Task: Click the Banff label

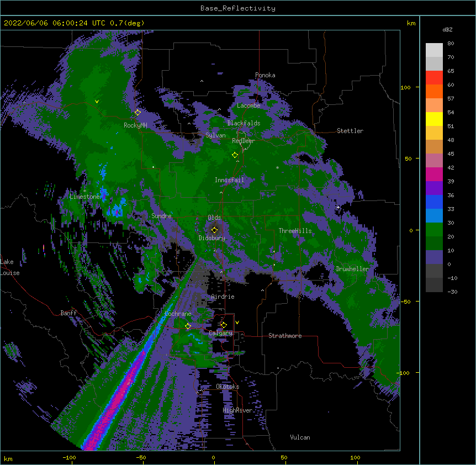Action: [x=68, y=313]
